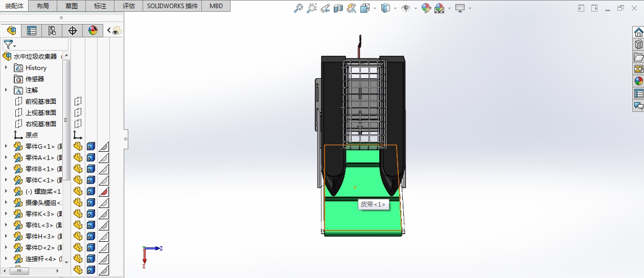Toggle the Section View tool

coord(338,8)
